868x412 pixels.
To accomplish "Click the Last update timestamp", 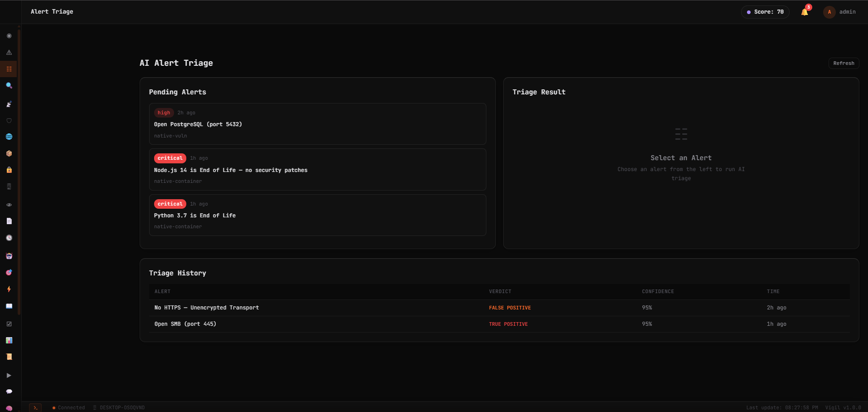I will point(782,407).
